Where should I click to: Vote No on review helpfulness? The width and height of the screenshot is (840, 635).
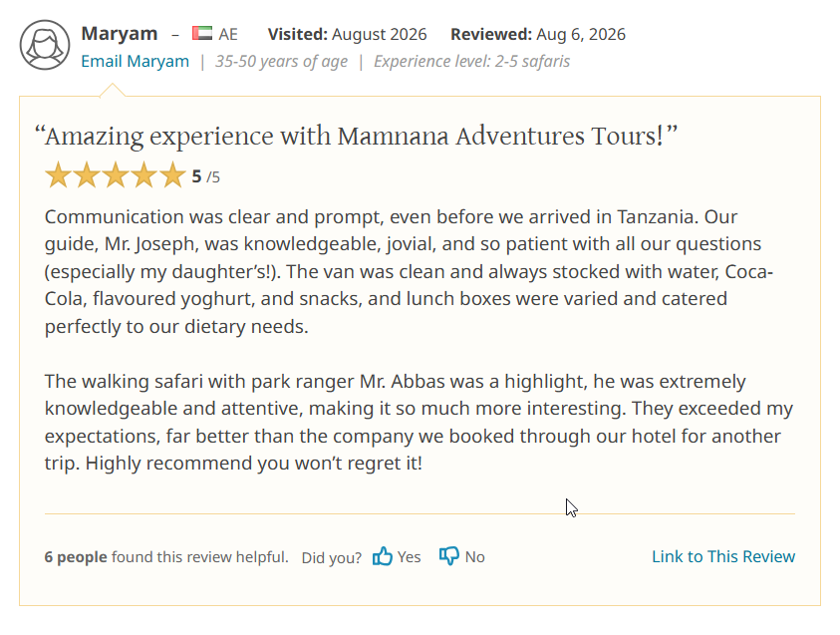coord(462,556)
